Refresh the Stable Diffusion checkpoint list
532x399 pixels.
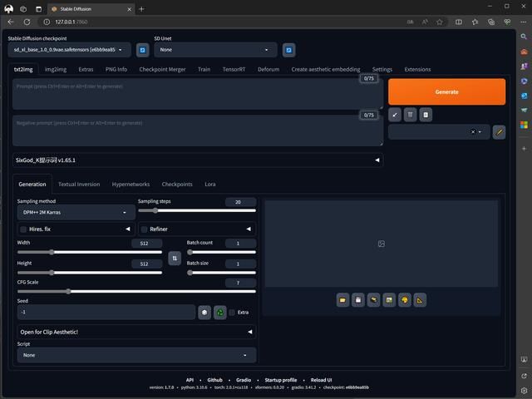(x=142, y=50)
